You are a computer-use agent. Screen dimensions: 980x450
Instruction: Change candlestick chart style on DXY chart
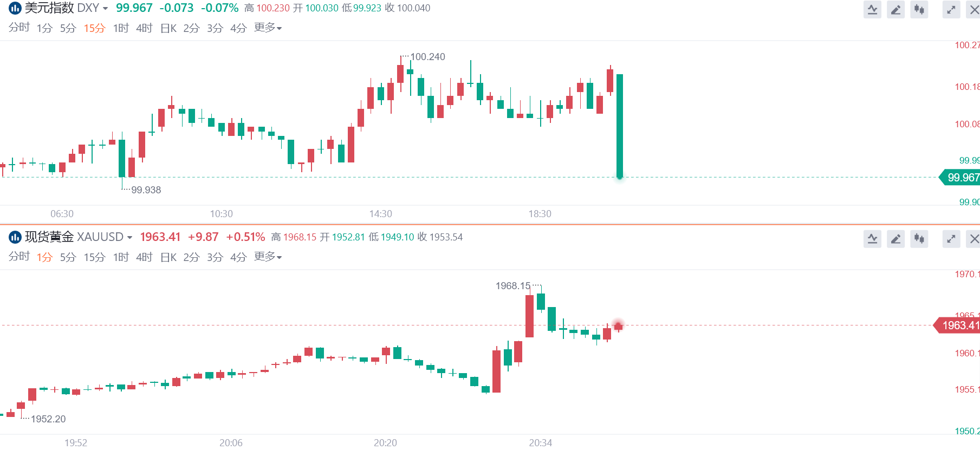(x=919, y=10)
